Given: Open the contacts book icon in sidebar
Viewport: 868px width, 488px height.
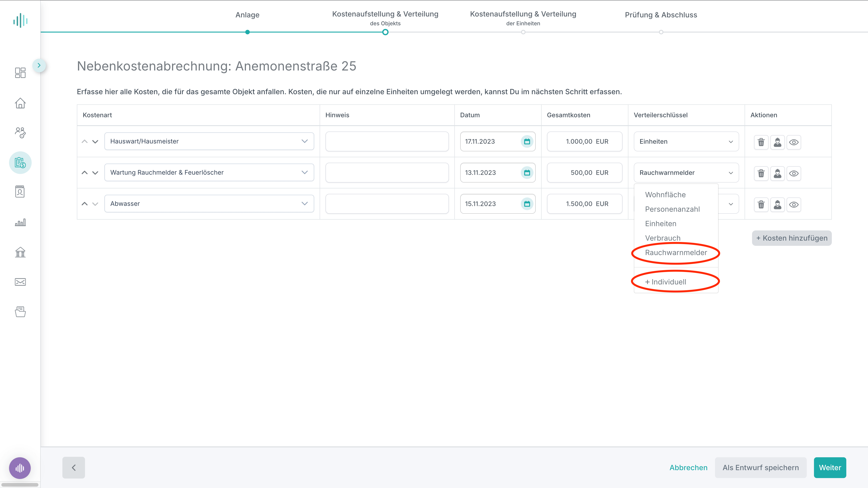Looking at the screenshot, I should (20, 192).
